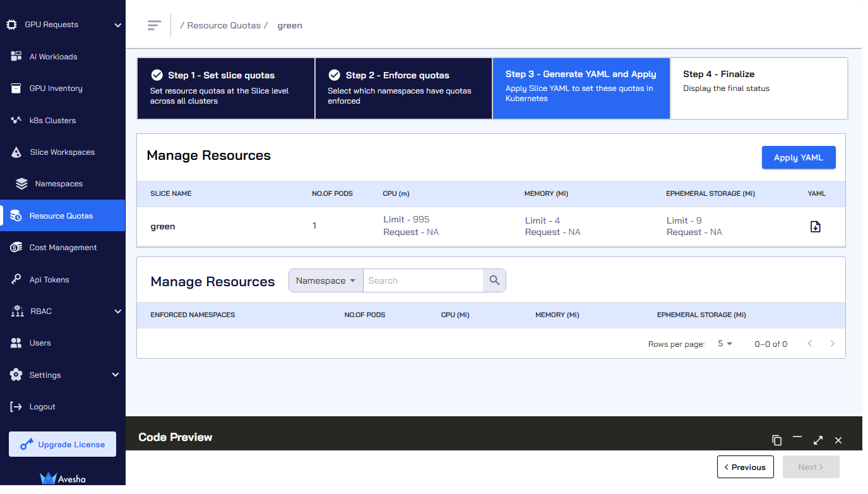
Task: Change rows per page dropdown
Action: (x=725, y=344)
